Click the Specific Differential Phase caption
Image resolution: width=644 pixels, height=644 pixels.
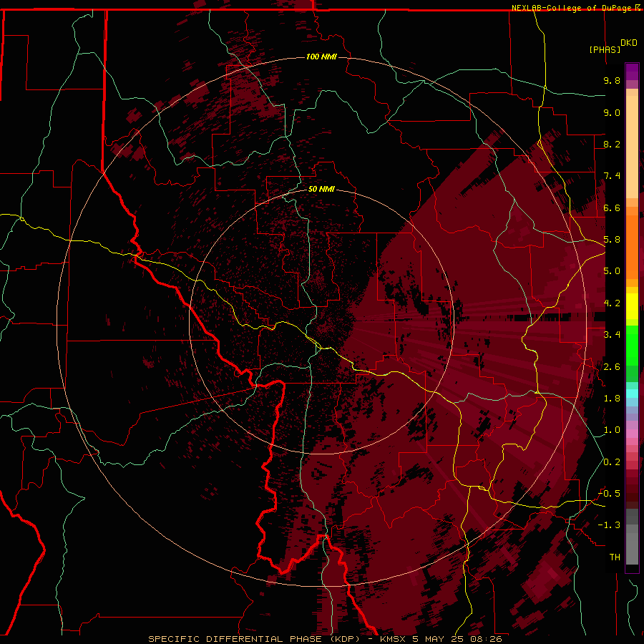pos(325,639)
